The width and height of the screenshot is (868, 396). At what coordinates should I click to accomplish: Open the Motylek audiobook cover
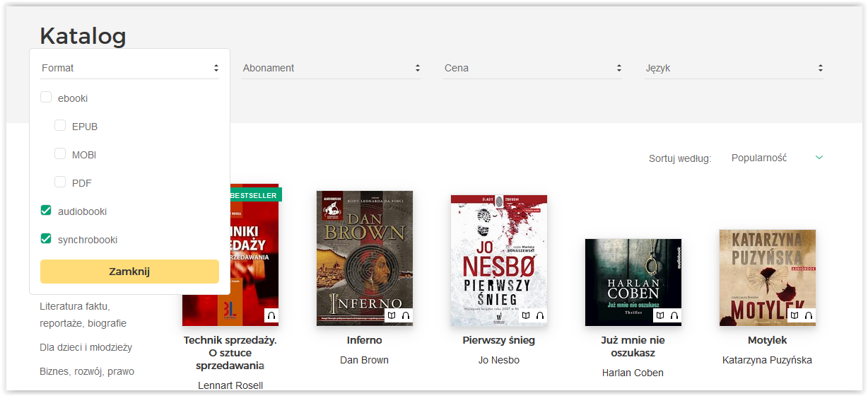pyautogui.click(x=768, y=277)
